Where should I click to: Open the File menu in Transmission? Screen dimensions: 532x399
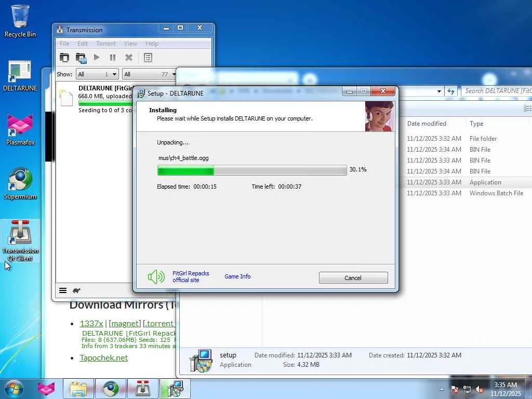[x=64, y=44]
